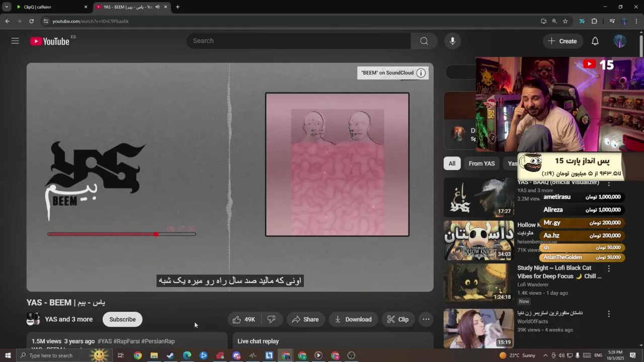Bookmark this page with the star icon
Viewport: 644px width, 362px height.
(x=565, y=21)
